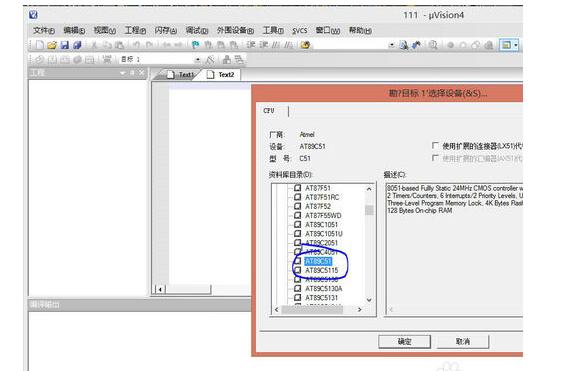This screenshot has width=587, height=371.
Task: Select highlighted AT89C51 device
Action: [x=318, y=261]
